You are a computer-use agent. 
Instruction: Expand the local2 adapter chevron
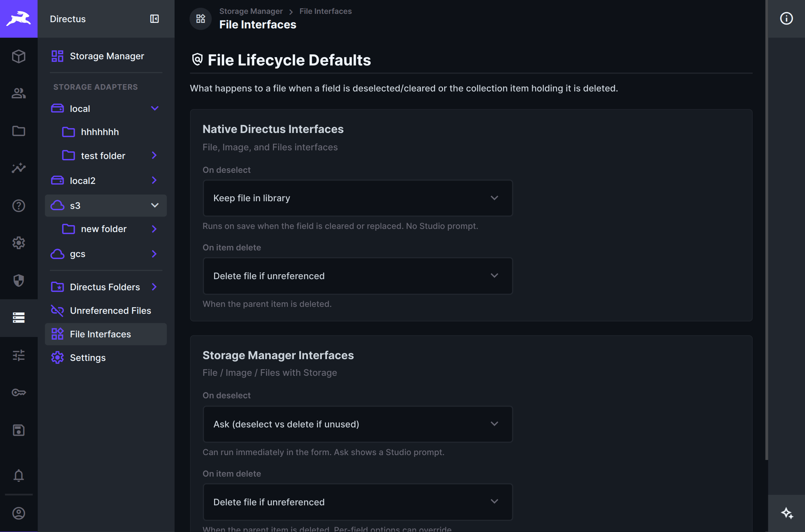(x=154, y=180)
